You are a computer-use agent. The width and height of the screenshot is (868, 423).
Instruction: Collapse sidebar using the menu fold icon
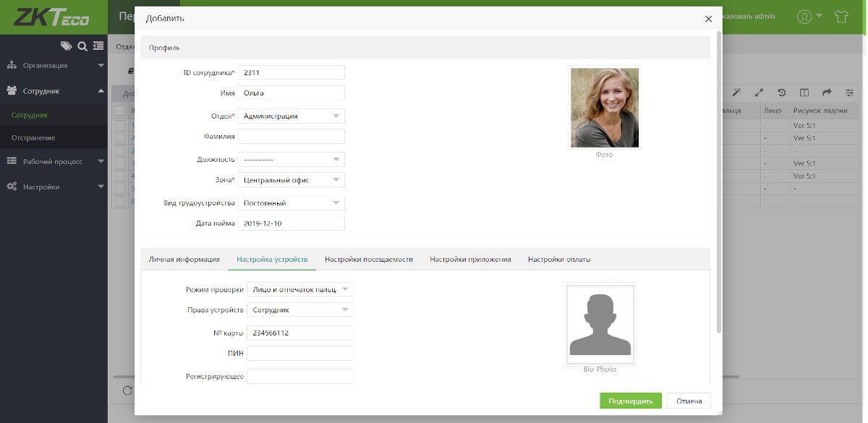point(98,46)
